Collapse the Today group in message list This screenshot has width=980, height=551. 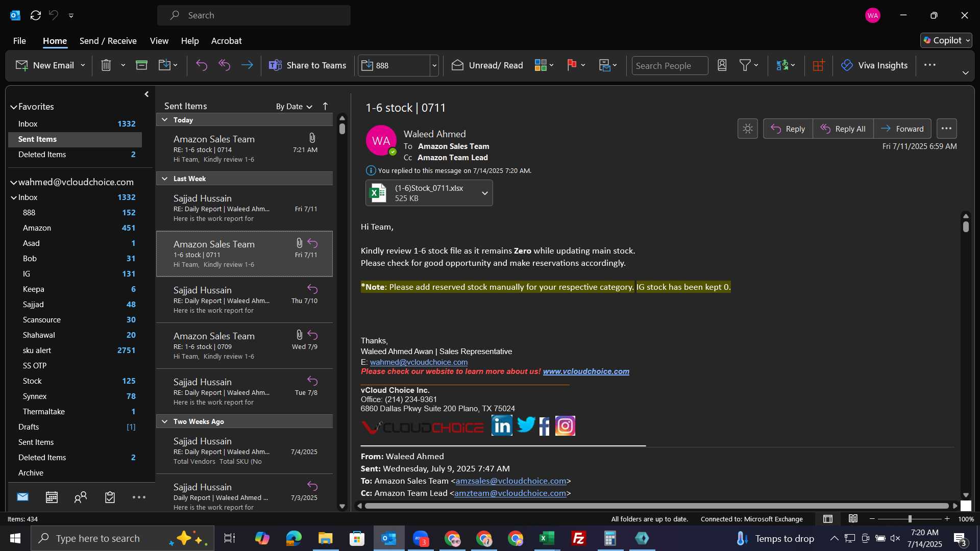point(164,120)
